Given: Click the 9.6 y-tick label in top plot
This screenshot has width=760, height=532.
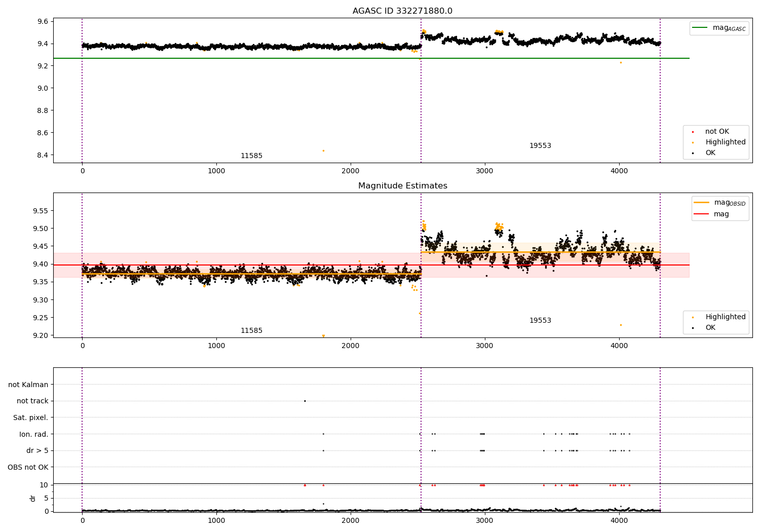Looking at the screenshot, I should coord(43,21).
